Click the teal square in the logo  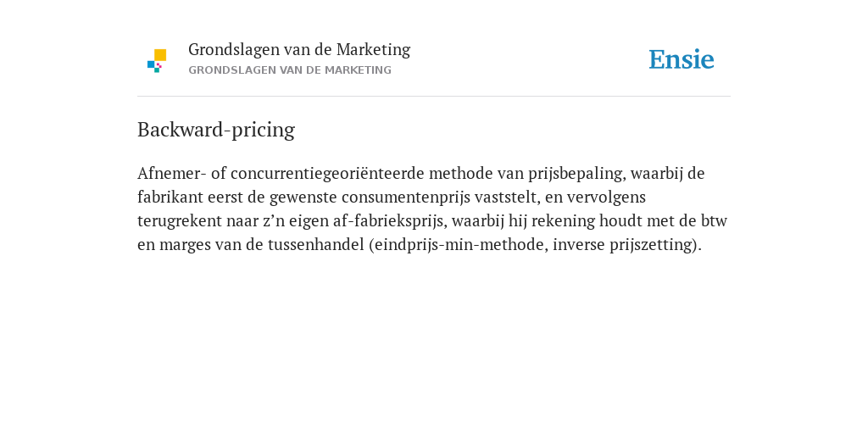[157, 70]
